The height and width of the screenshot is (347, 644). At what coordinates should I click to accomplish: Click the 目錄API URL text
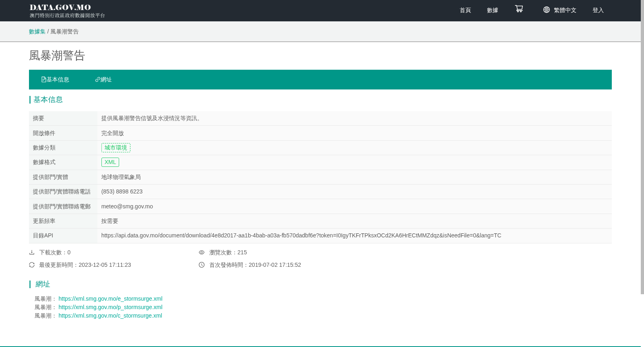coord(301,235)
